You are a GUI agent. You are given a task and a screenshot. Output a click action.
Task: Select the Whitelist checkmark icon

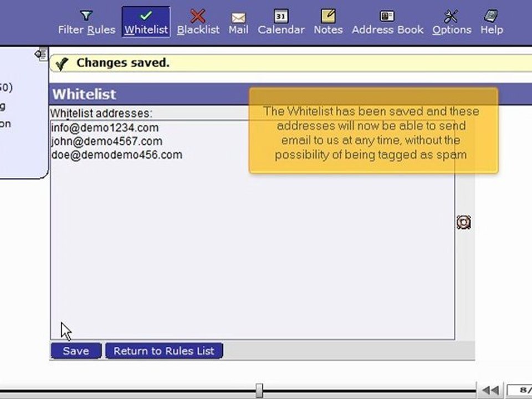tap(146, 16)
